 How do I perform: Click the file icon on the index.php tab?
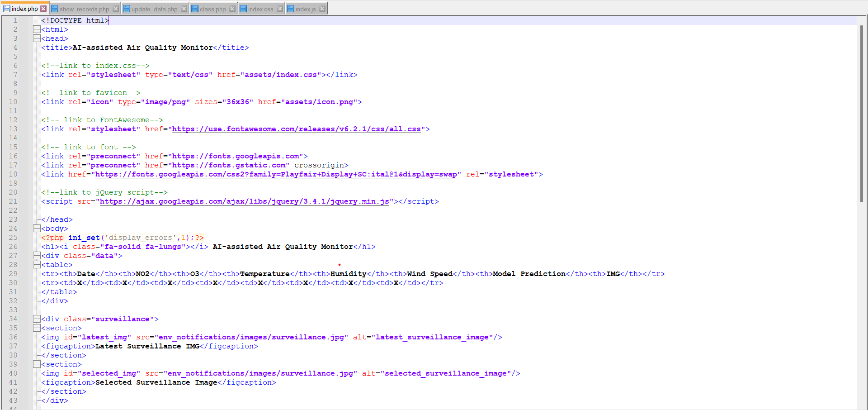coord(6,8)
